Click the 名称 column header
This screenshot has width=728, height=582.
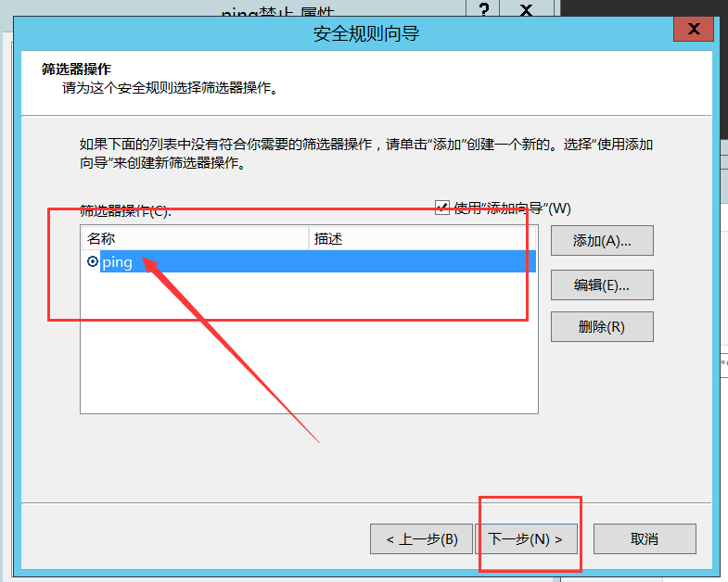[195, 238]
